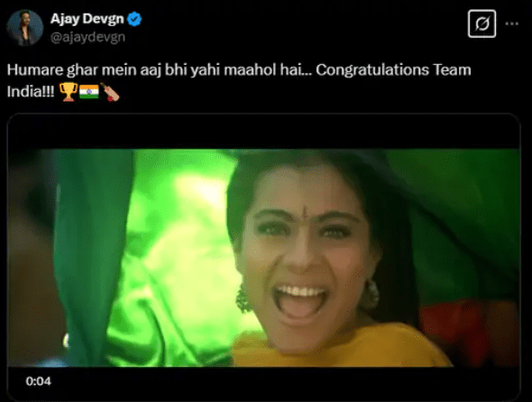Click the cricket bat emoji
The height and width of the screenshot is (402, 532).
110,92
